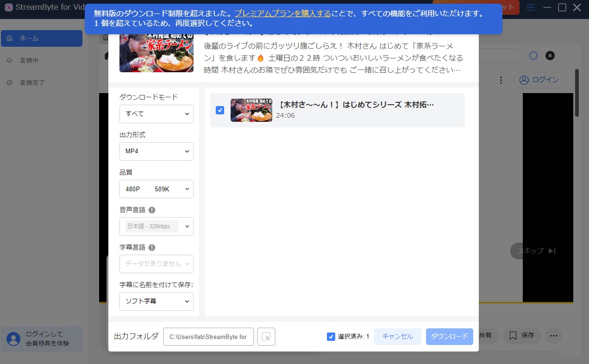Open the 字幕言語 dropdown showing データがありません
Viewport: 589px width, 364px height.
click(x=157, y=264)
